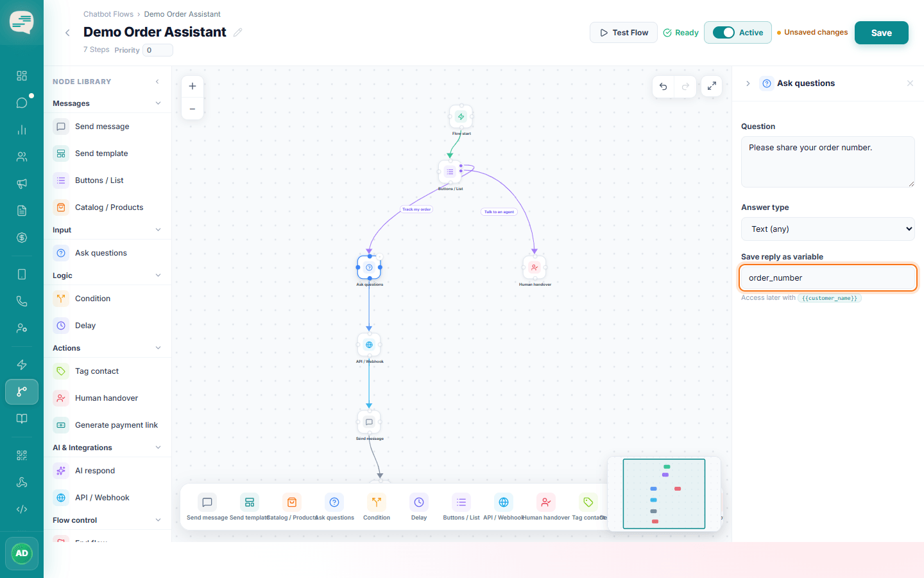The image size is (924, 578).
Task: Toggle the Active flow switch
Action: tap(724, 33)
